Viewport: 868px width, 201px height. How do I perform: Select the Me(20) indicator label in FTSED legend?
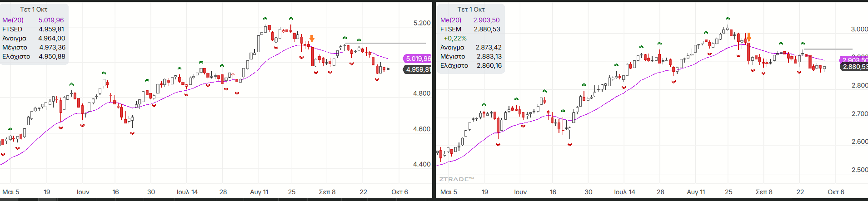coord(13,20)
